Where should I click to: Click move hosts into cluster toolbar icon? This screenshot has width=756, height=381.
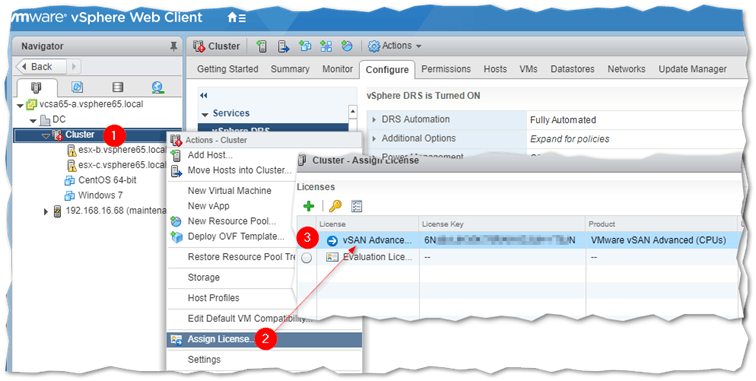coord(284,46)
